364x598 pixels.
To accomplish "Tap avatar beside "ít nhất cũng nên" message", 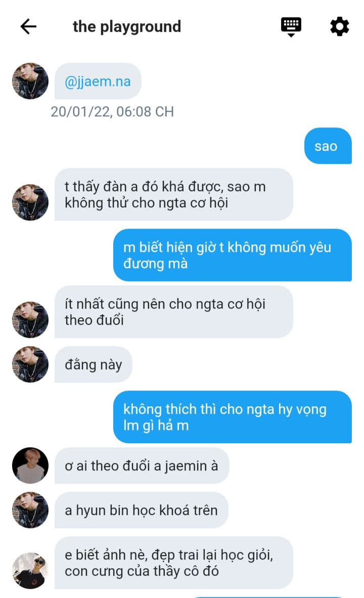I will (30, 320).
